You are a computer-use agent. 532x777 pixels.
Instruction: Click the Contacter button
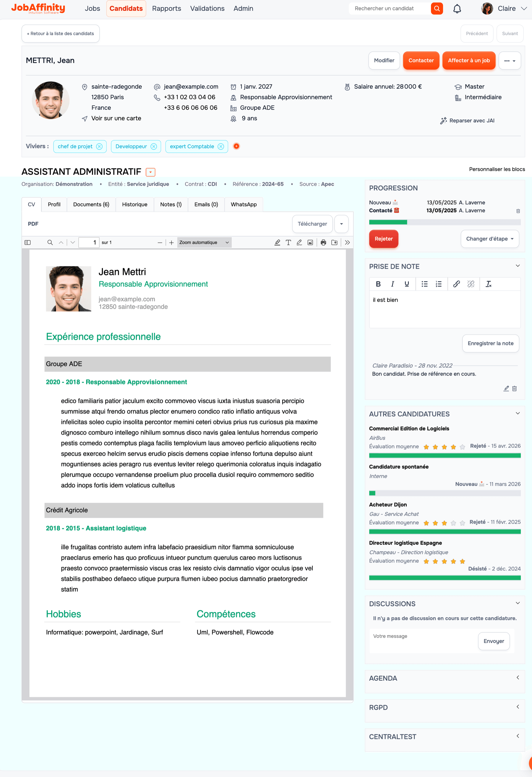pos(421,61)
